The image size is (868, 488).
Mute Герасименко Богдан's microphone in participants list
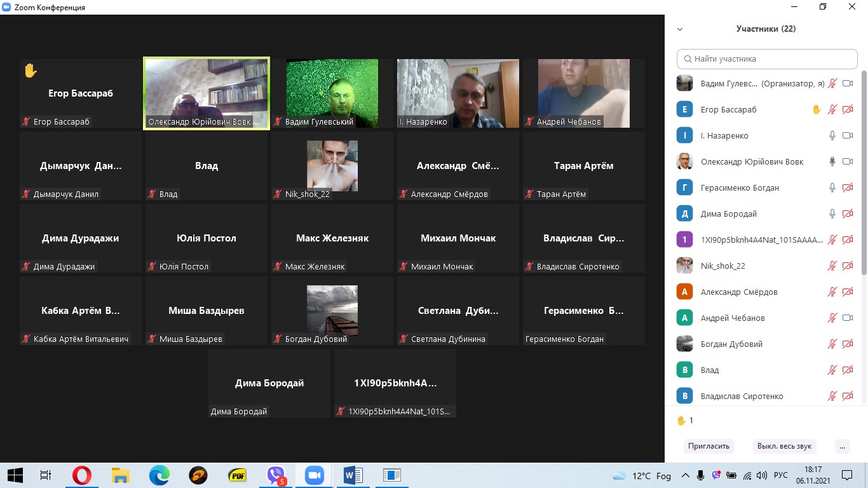(x=832, y=187)
